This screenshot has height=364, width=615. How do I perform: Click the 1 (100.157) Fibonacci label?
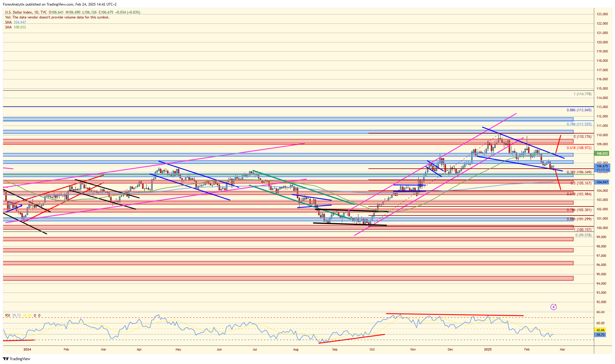(582, 230)
